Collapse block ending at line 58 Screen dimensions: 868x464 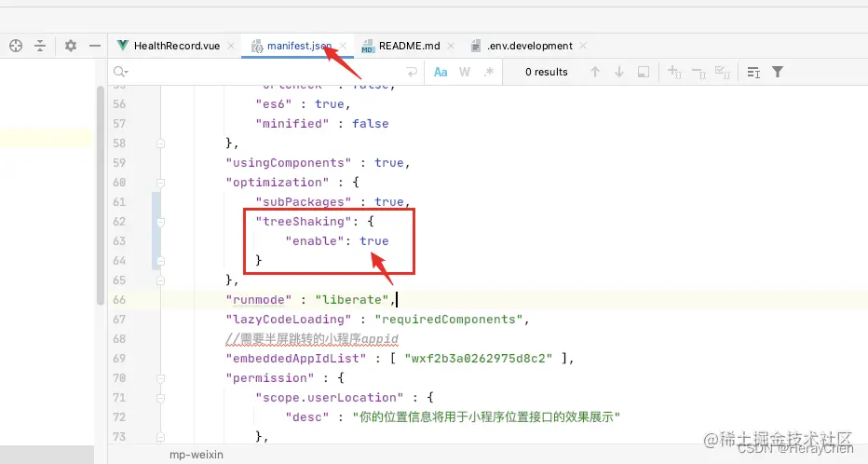pyautogui.click(x=160, y=143)
